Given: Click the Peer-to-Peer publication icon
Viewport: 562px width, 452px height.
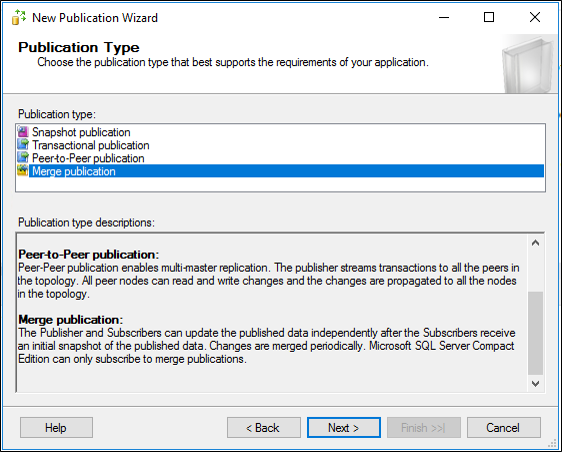Looking at the screenshot, I should tap(23, 158).
